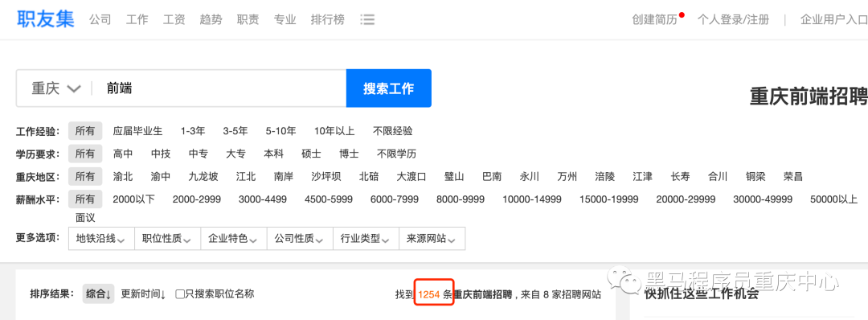Filter district by 万州

tap(567, 177)
